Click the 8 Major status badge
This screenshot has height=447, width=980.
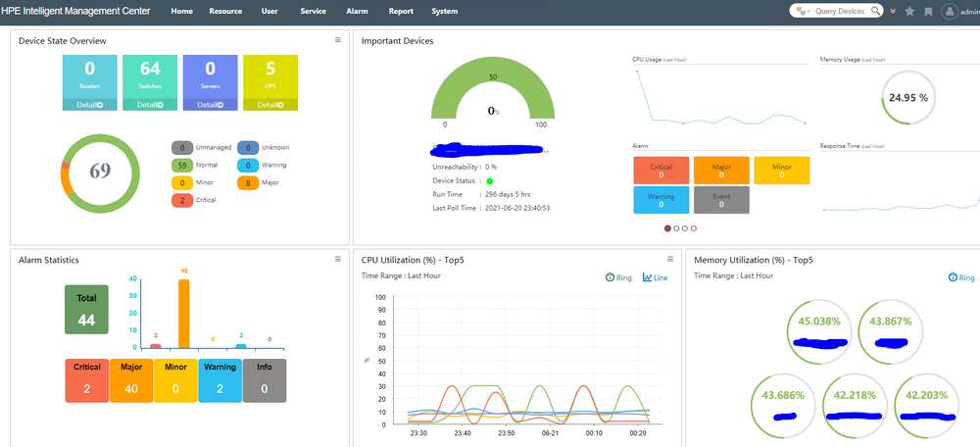pyautogui.click(x=248, y=182)
